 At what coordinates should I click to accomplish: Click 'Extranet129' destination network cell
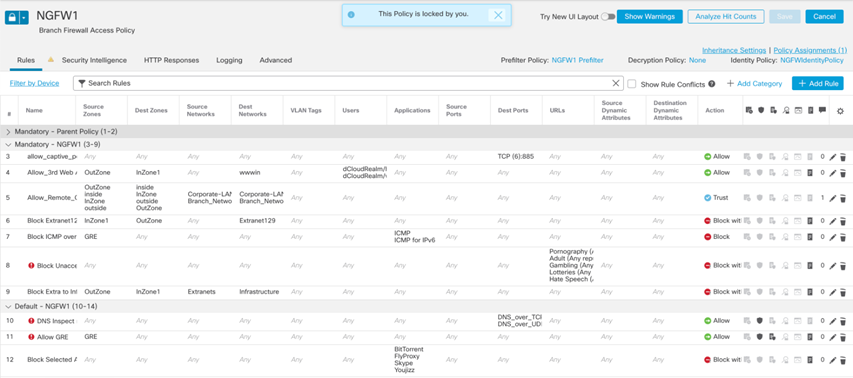pos(257,221)
